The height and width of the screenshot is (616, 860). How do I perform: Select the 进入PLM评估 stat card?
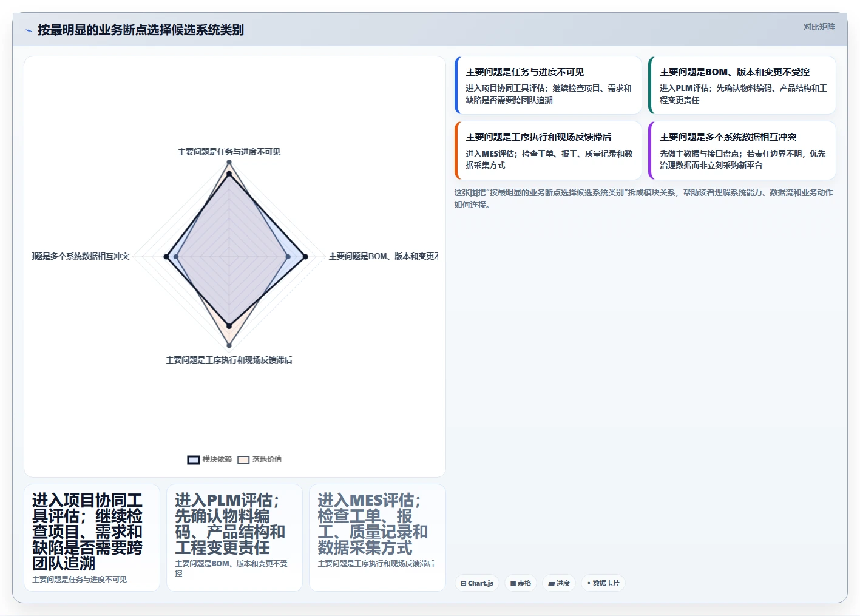point(234,538)
